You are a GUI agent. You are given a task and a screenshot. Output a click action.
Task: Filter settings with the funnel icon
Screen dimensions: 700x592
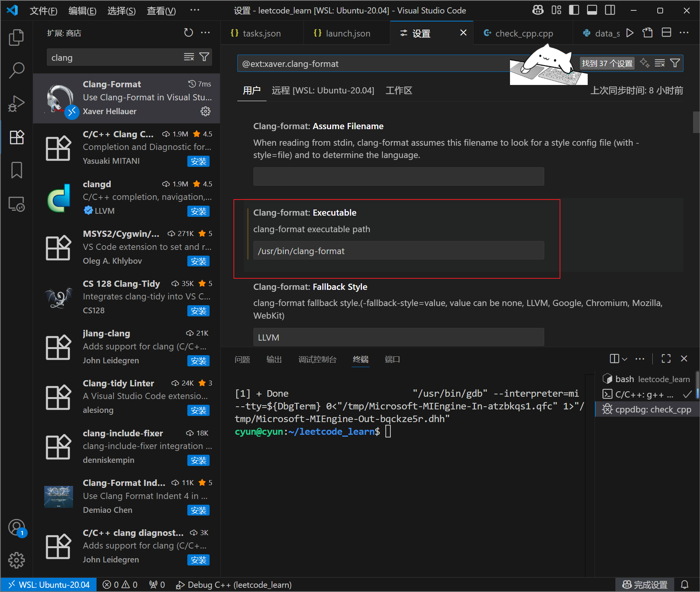click(675, 63)
